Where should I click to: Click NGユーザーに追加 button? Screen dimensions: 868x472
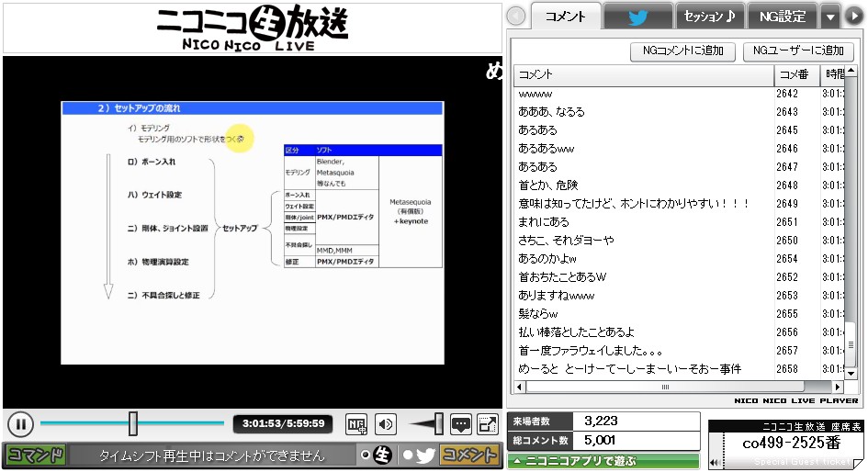pos(798,51)
